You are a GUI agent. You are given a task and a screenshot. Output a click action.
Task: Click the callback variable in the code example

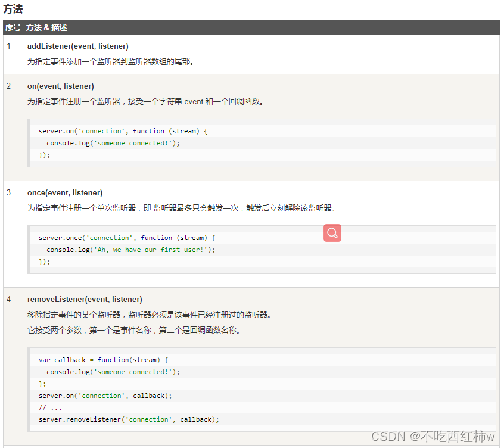(69, 359)
